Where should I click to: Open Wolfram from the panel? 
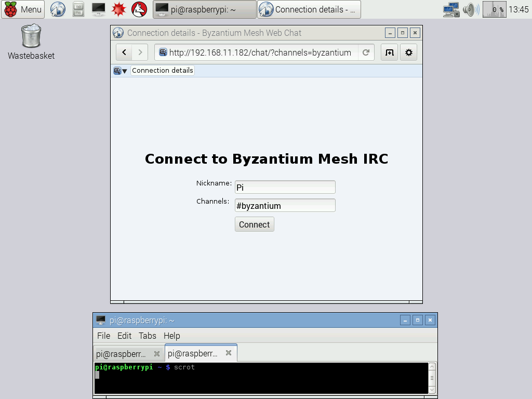pyautogui.click(x=139, y=9)
